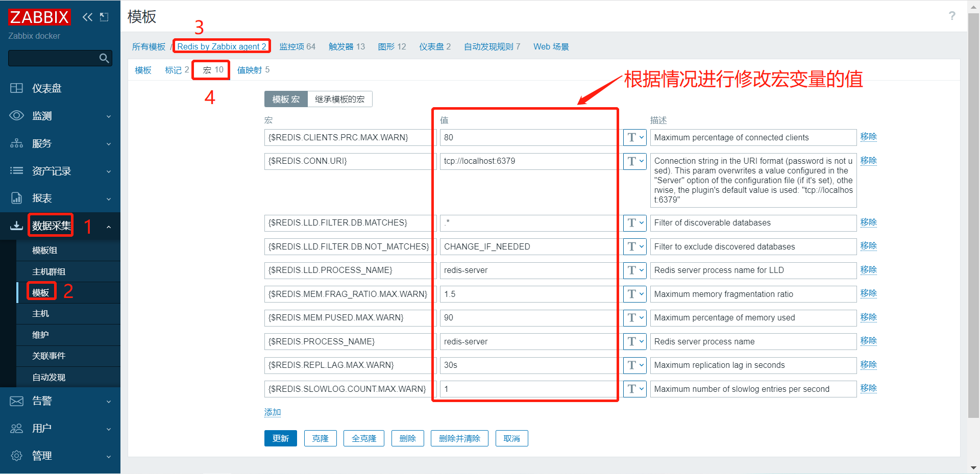Open value type dropdown for {$REDIS.CONN.URI}
Viewport: 980px width, 474px height.
[635, 161]
